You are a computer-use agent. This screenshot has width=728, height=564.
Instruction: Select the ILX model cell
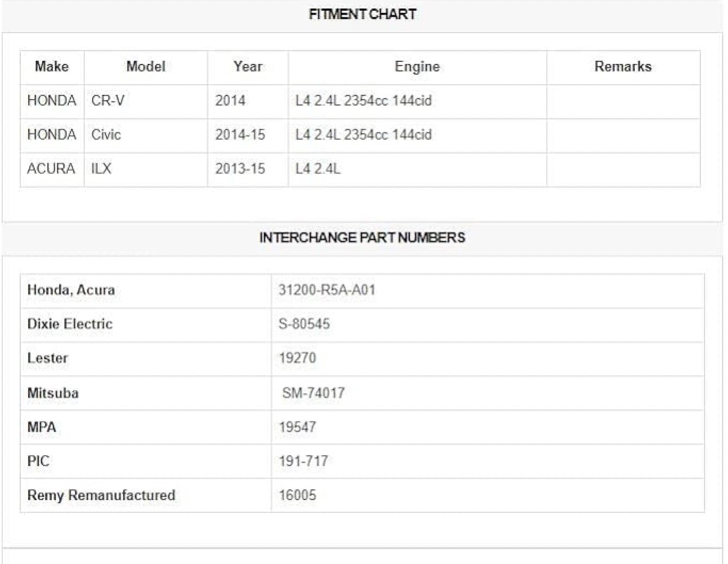point(101,169)
